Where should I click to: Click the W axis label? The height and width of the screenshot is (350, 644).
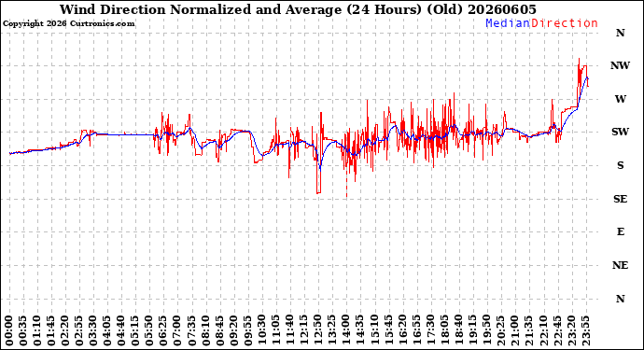[x=620, y=99]
